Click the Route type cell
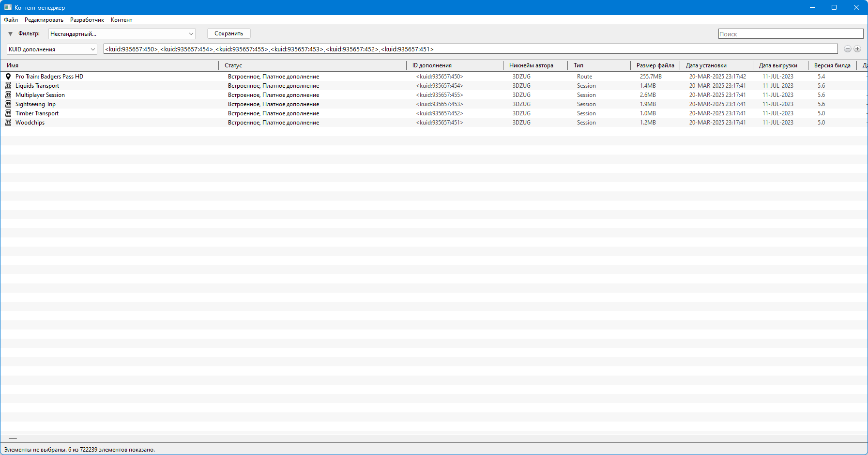Image resolution: width=868 pixels, height=455 pixels. click(x=584, y=77)
